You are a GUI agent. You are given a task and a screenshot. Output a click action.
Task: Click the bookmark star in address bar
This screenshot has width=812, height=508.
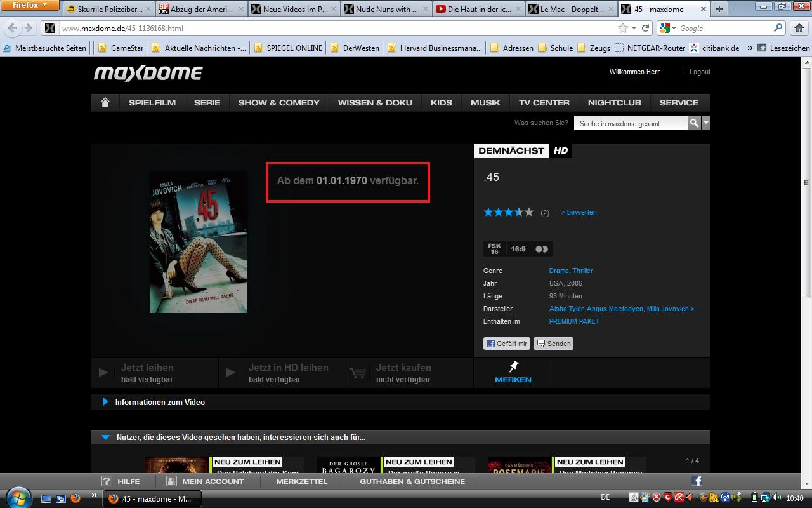point(623,28)
